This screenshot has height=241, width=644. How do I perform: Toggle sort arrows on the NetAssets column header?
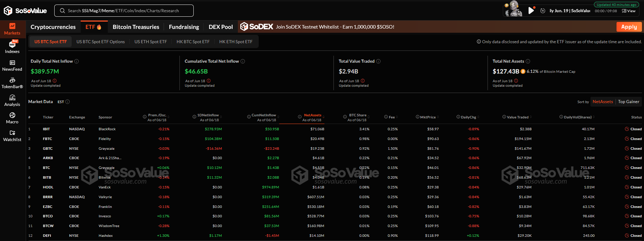pyautogui.click(x=323, y=117)
